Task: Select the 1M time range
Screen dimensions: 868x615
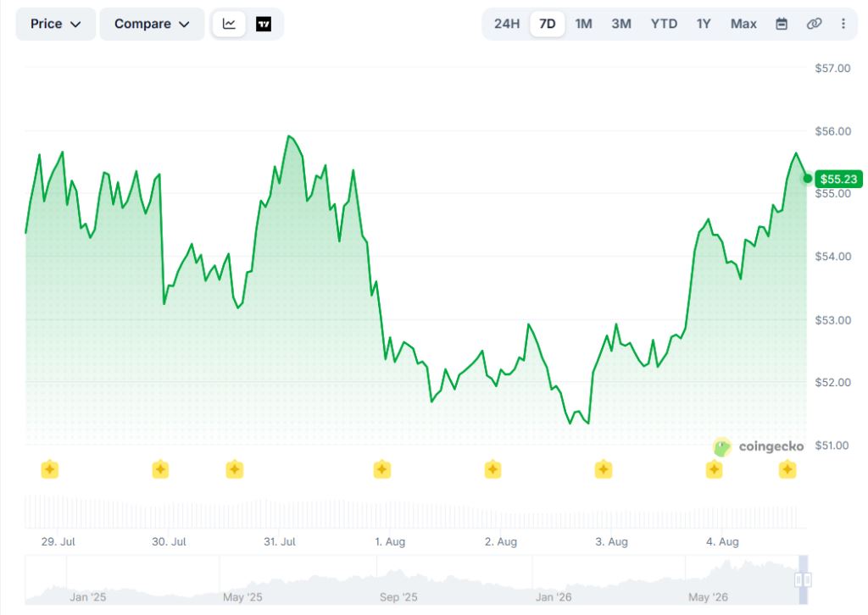Action: pyautogui.click(x=583, y=24)
